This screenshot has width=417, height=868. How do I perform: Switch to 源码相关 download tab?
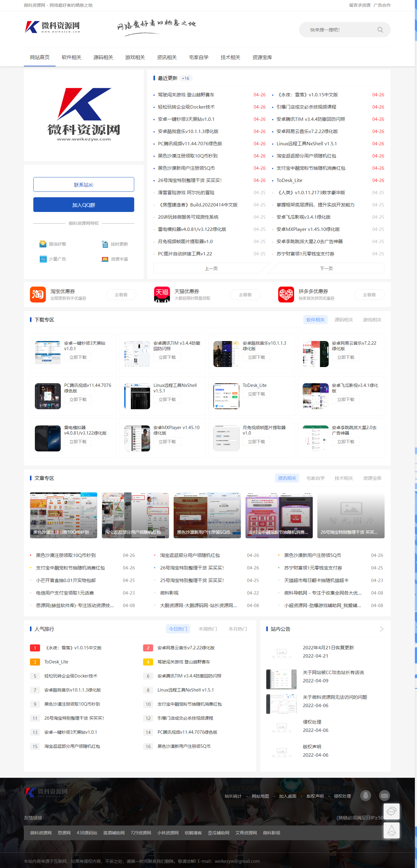[344, 320]
